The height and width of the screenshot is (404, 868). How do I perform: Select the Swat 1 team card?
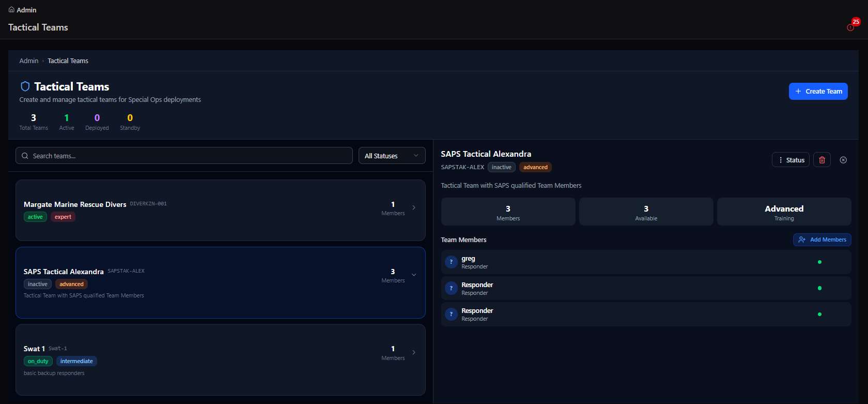(221, 360)
